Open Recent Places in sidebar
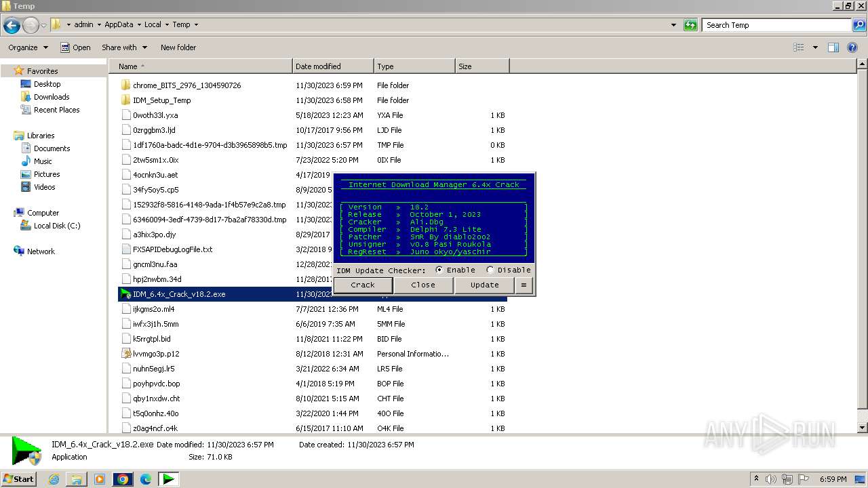The width and height of the screenshot is (868, 488). (56, 110)
